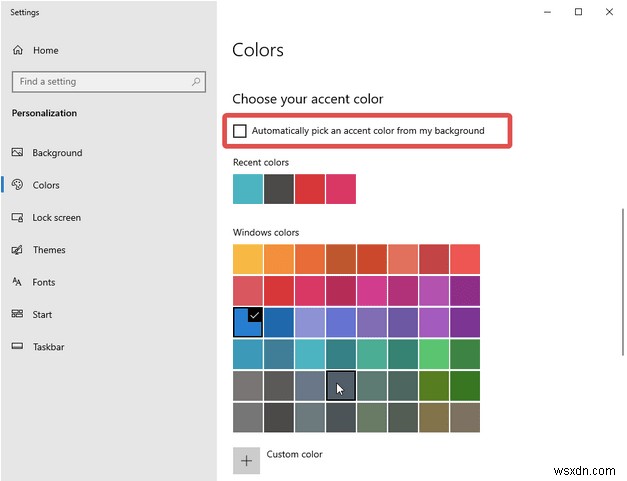Click the Home icon in sidebar

click(x=18, y=50)
